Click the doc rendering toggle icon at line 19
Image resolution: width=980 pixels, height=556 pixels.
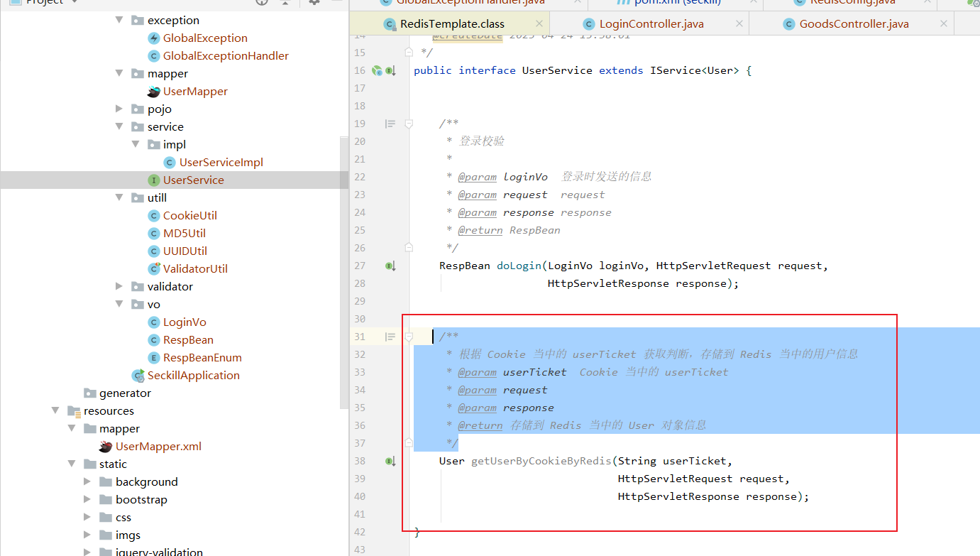(390, 124)
